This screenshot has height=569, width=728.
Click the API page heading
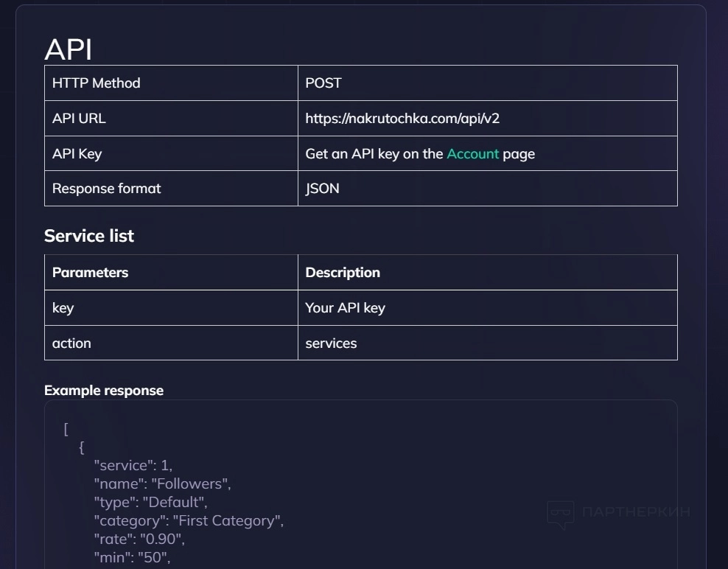[69, 49]
